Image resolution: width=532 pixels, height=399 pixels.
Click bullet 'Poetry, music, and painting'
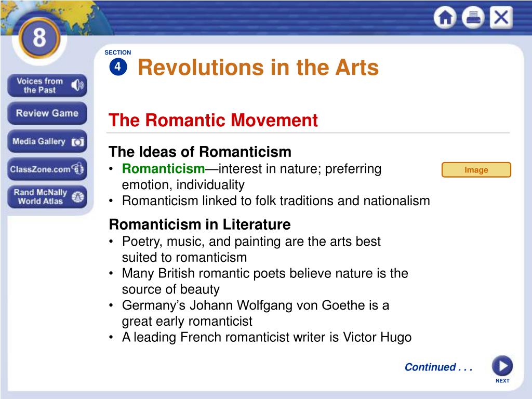coord(245,249)
